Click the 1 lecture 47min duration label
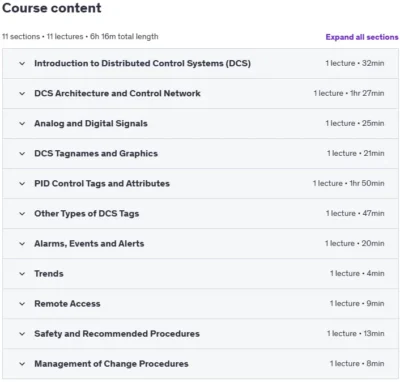The width and height of the screenshot is (400, 382). pyautogui.click(x=355, y=213)
